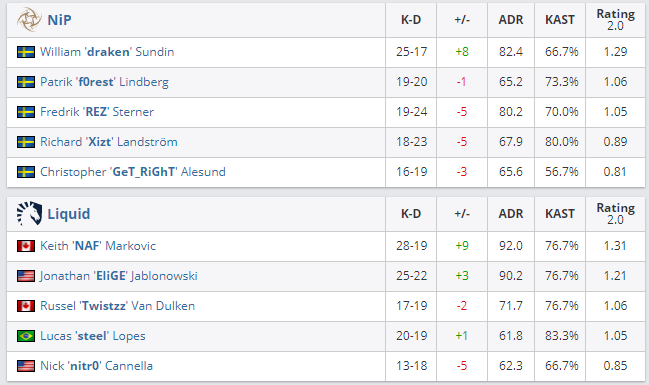Click the NiP team logo icon
Screen dimensions: 649x385
tap(29, 19)
